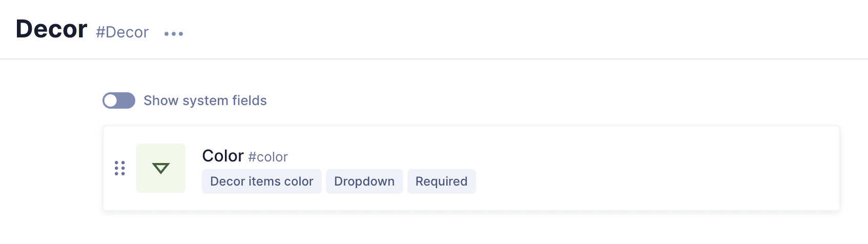Image resolution: width=868 pixels, height=244 pixels.
Task: Click the grey track of the system fields switch
Action: 127,100
